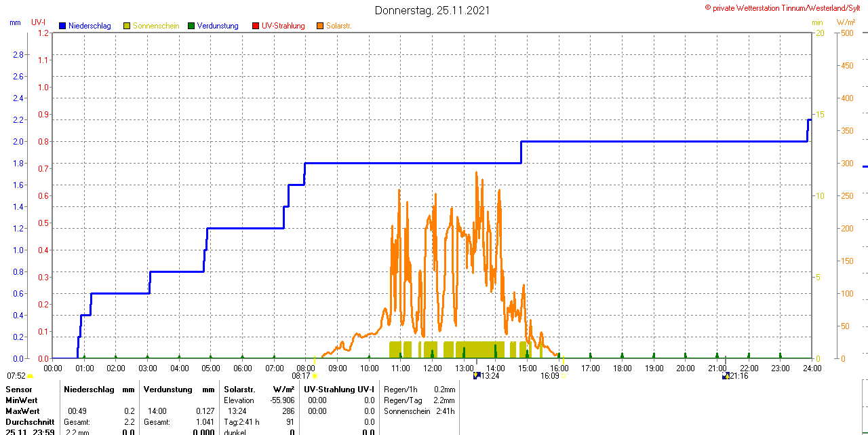The width and height of the screenshot is (868, 435).
Task: Click the Niederschlag legend label
Action: pos(90,26)
